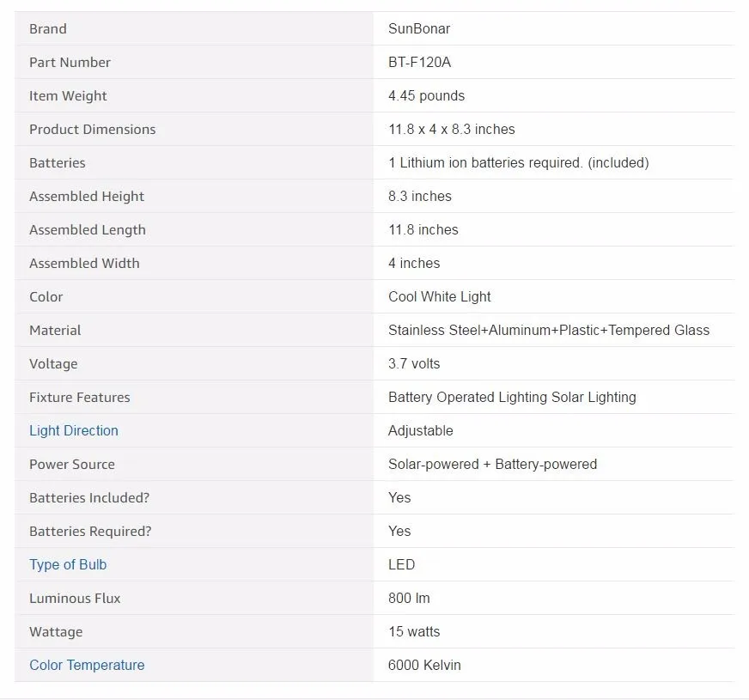
Task: Select the 11.8 x 4 x 8.3 inches value
Action: tap(452, 130)
